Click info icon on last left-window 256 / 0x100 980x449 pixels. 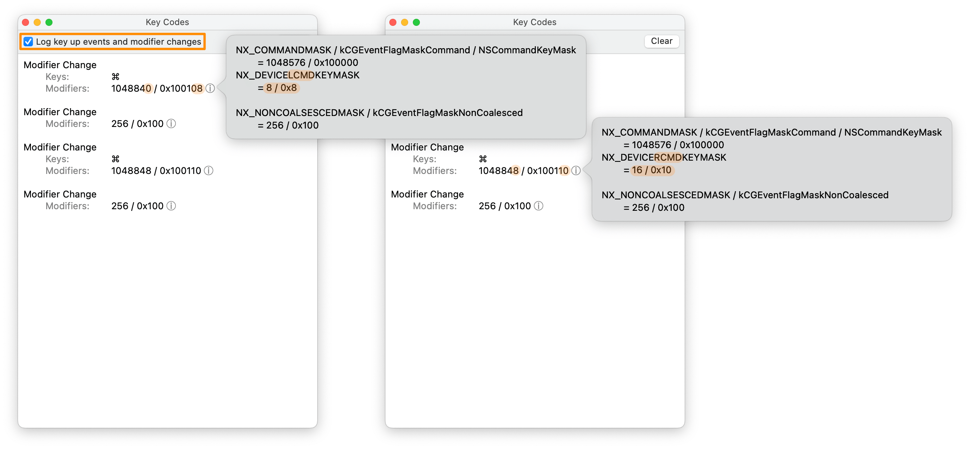tap(171, 206)
